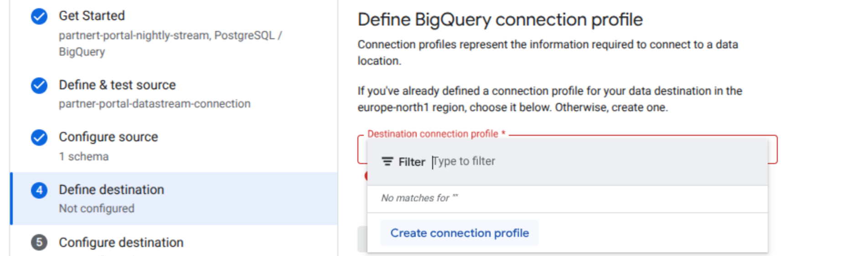Click the filter lines icon in the dropdown
868x256 pixels.
(x=387, y=162)
